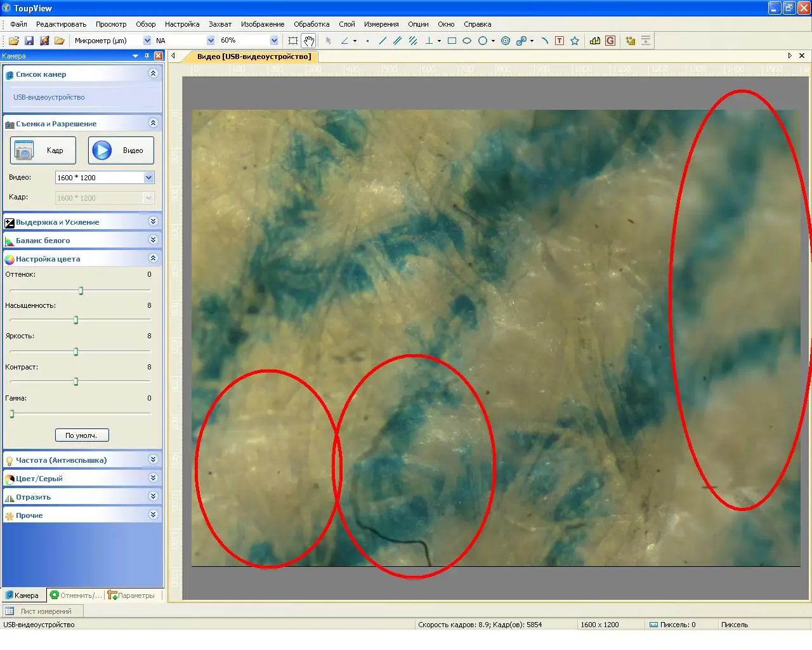Select the concentric circles annulus tool
The height and width of the screenshot is (650, 812).
coord(506,41)
